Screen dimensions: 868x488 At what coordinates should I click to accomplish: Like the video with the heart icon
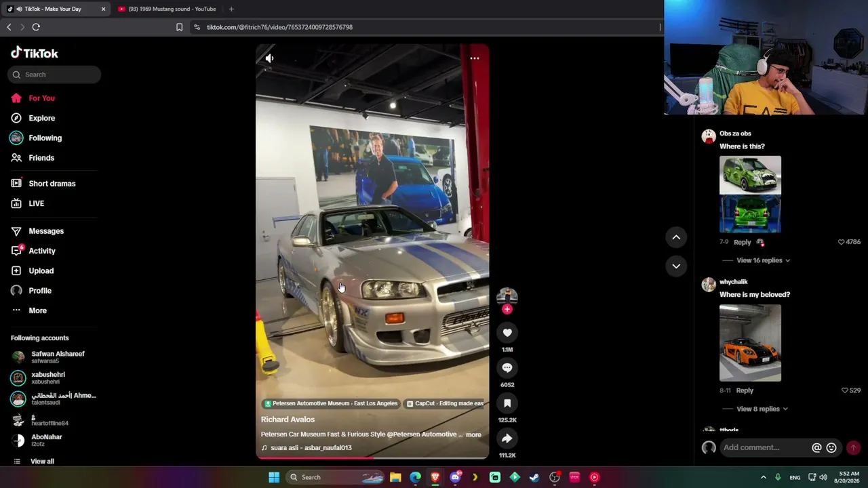(x=507, y=333)
